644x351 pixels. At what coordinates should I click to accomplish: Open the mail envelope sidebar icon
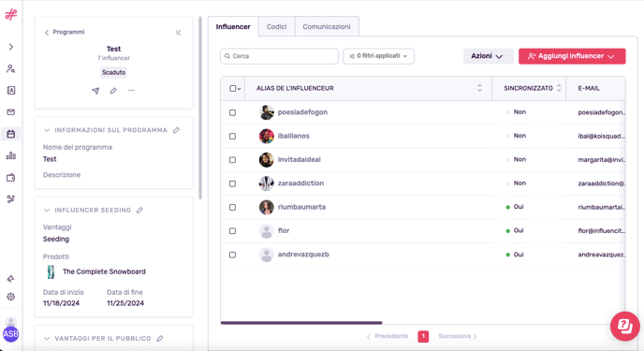11,112
